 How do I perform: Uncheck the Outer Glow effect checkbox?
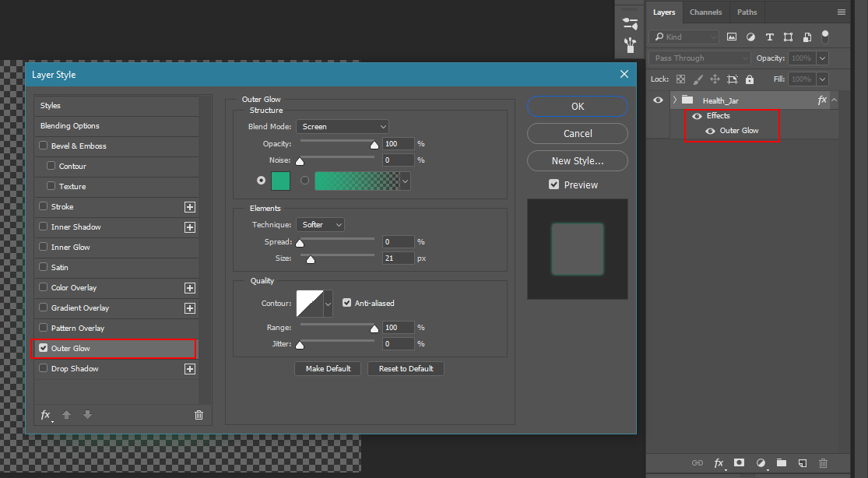[x=44, y=349]
